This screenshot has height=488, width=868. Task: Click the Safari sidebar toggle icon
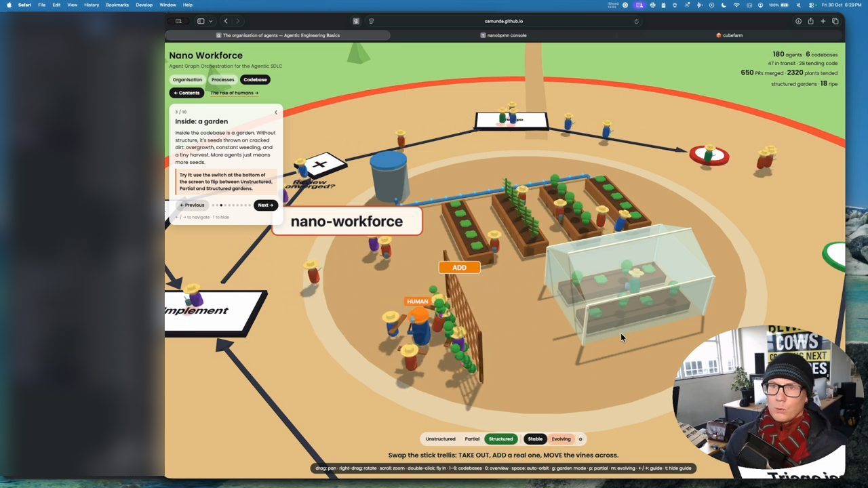(201, 21)
